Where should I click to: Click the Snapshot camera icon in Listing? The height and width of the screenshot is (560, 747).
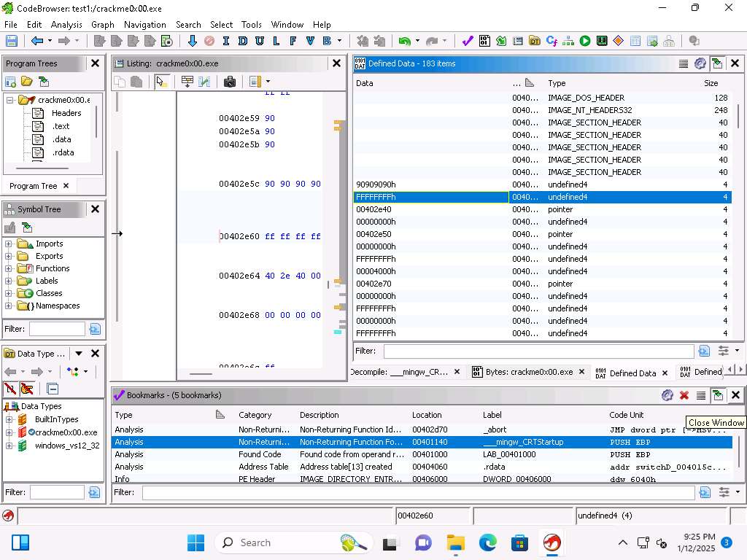click(230, 82)
